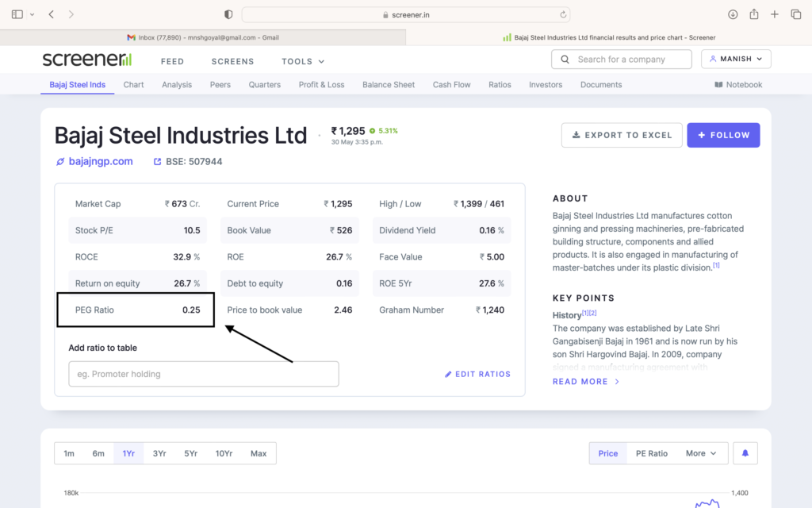Click the Stock P/E value 10.5
This screenshot has height=508, width=812.
coord(192,230)
